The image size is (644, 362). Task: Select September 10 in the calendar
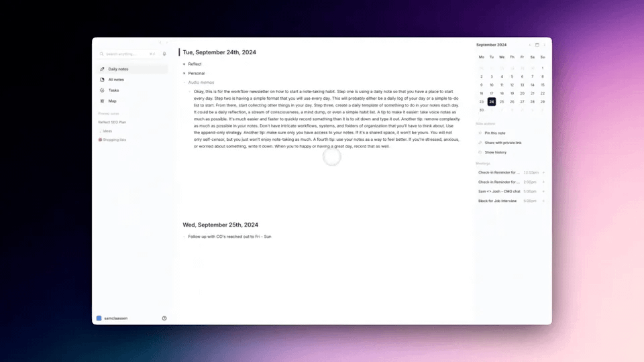click(492, 85)
